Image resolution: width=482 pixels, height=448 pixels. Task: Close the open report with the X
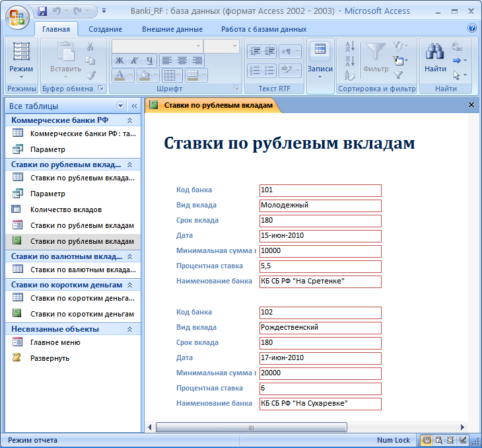coord(471,105)
